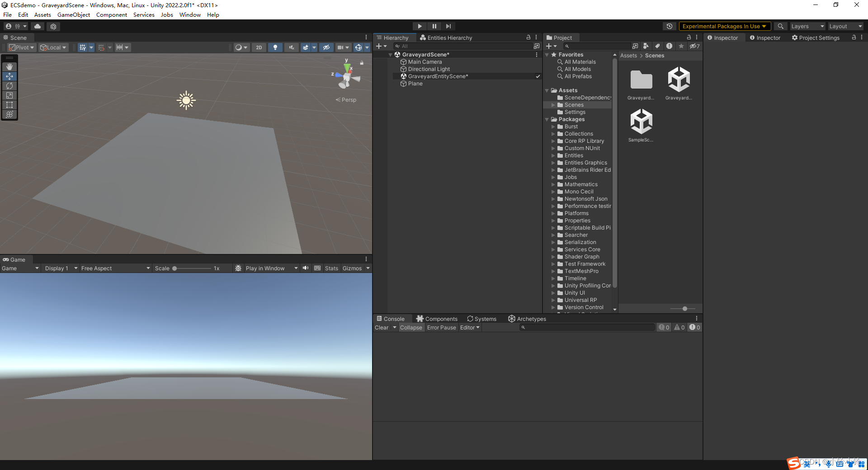Open Game view more options menu
868x470 pixels.
point(366,259)
